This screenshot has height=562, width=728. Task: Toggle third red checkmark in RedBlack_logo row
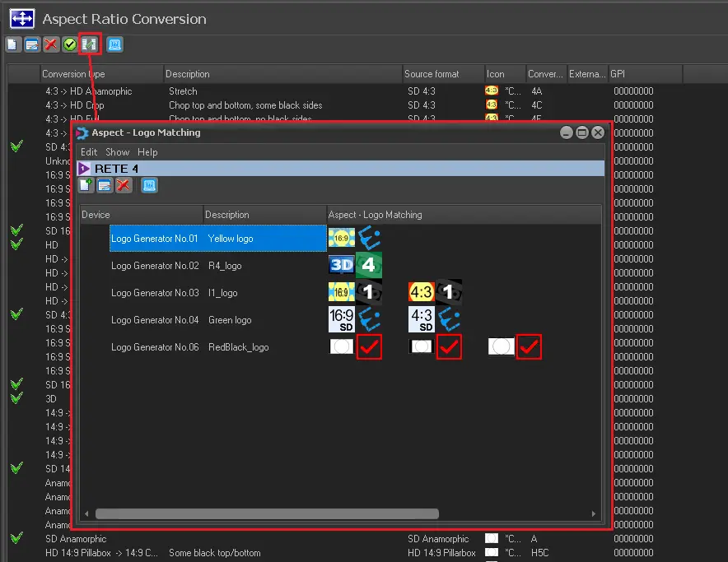(x=528, y=347)
